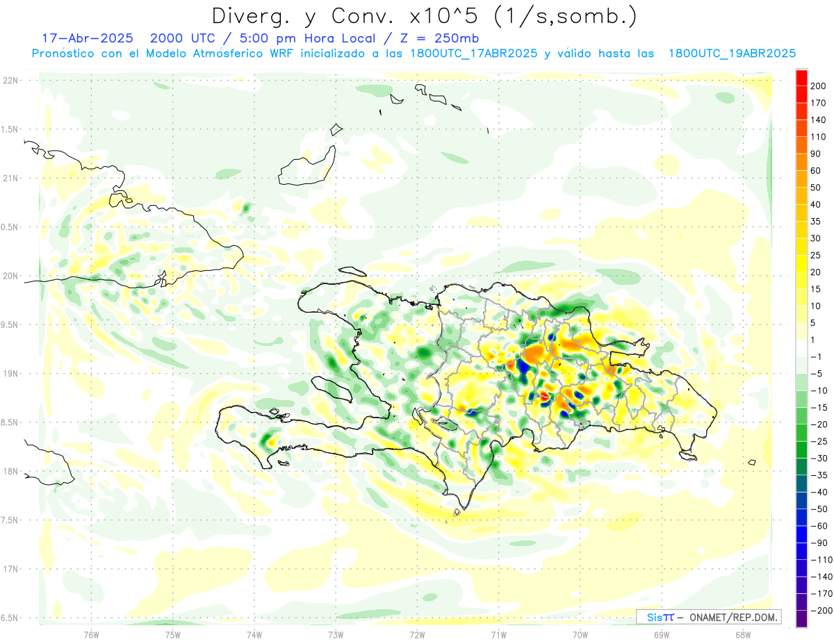The height and width of the screenshot is (644, 834).
Task: Click the '70W' longitude label
Action: pyautogui.click(x=580, y=636)
